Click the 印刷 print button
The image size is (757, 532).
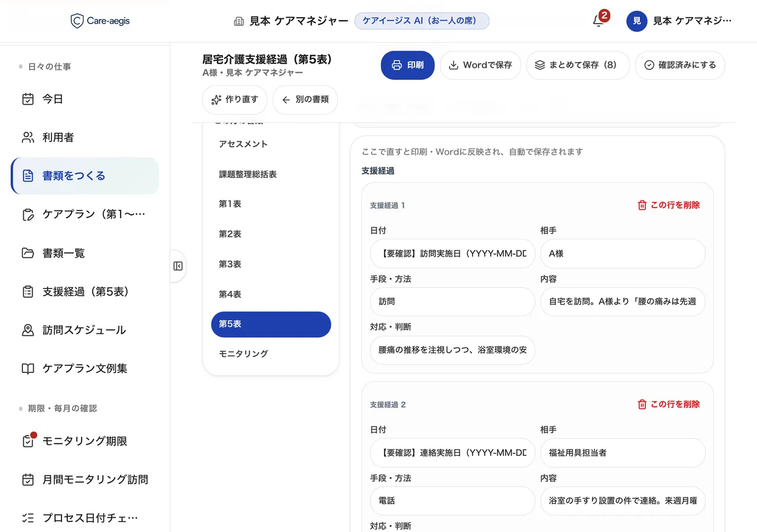pos(407,65)
